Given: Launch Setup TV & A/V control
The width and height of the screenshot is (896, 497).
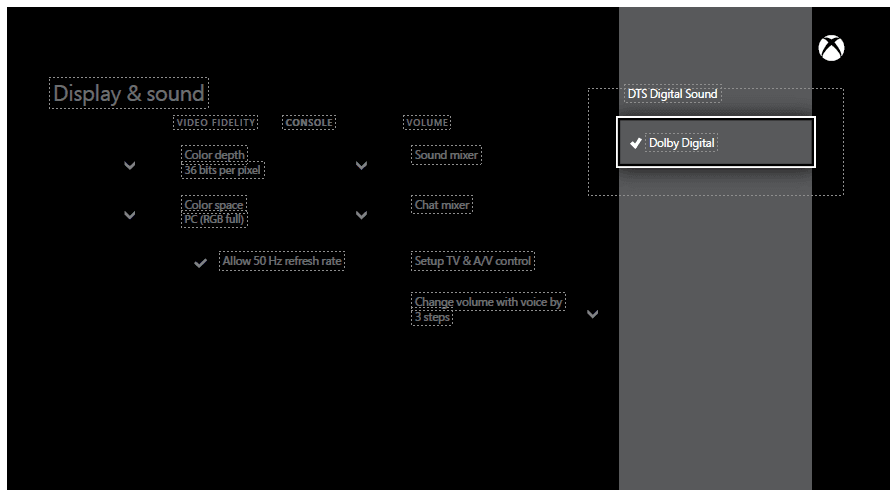Looking at the screenshot, I should [x=473, y=261].
